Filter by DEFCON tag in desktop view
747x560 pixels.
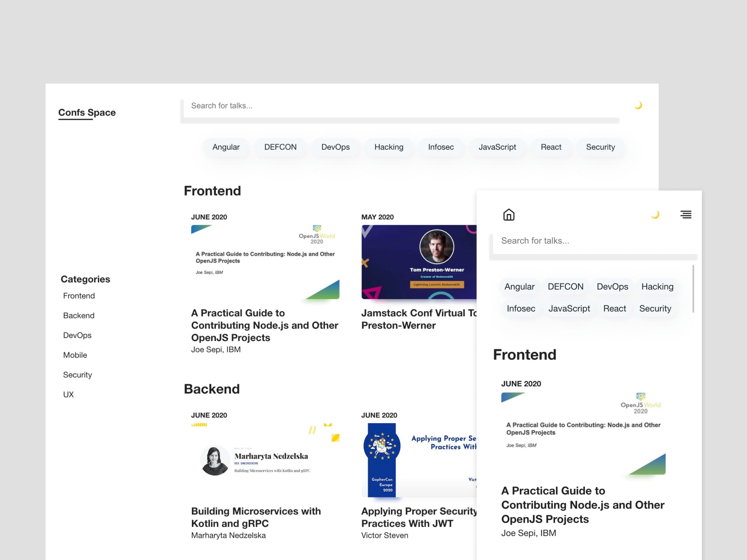(x=280, y=147)
